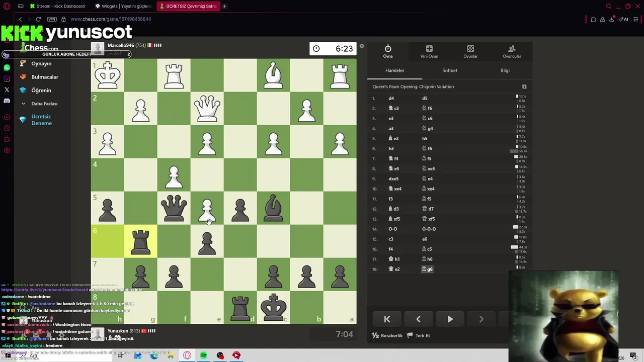The height and width of the screenshot is (362, 644).
Task: Click the chess.com address bar URL
Action: (x=111, y=19)
